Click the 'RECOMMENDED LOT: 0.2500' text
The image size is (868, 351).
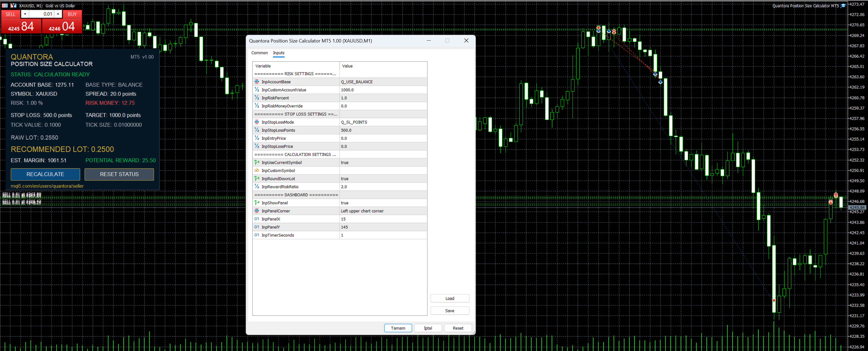point(62,149)
